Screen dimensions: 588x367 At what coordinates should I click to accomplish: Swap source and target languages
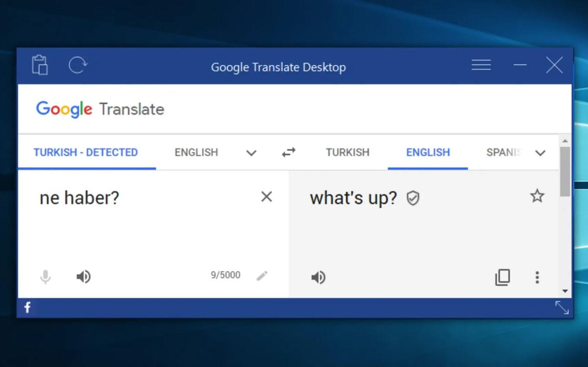click(289, 152)
